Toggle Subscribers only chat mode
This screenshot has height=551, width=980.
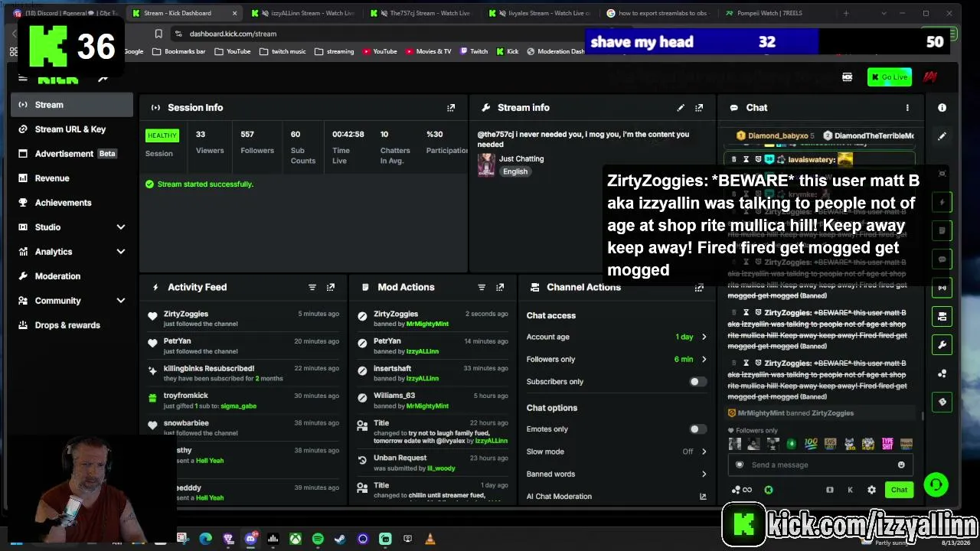tap(697, 381)
